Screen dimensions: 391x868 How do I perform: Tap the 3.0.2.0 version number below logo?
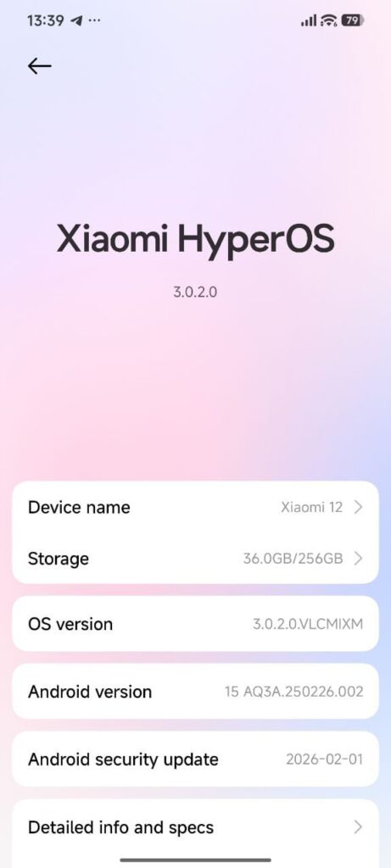point(195,292)
